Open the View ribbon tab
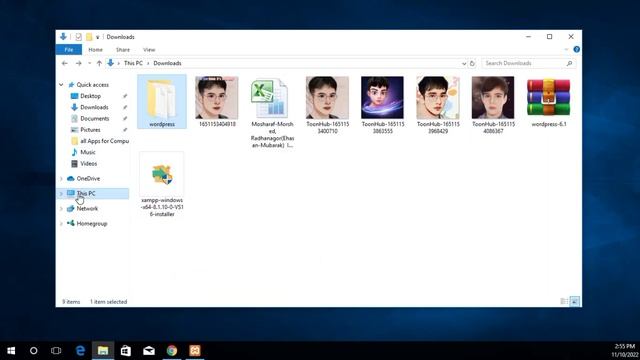 149,49
